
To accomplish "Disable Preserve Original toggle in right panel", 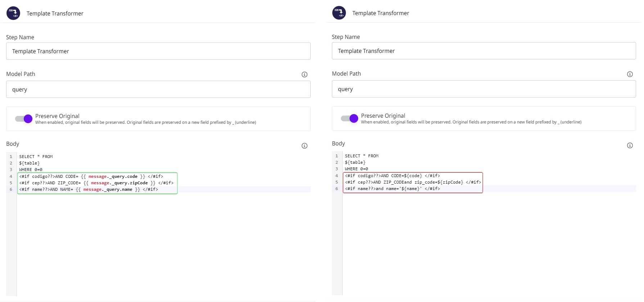I will [x=349, y=118].
